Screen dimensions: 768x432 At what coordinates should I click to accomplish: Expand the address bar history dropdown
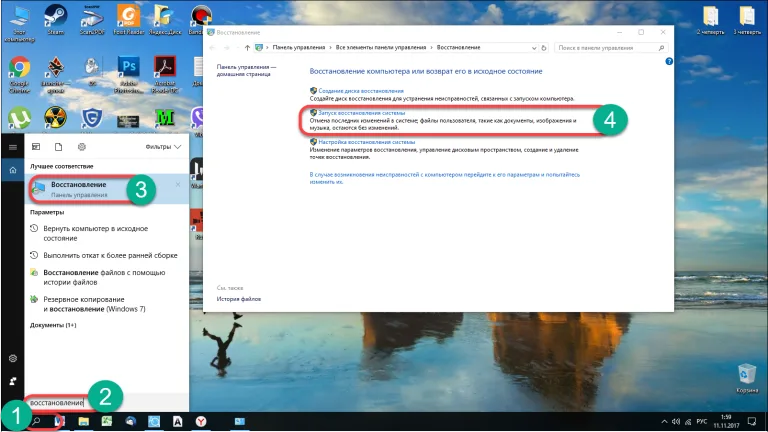point(534,48)
